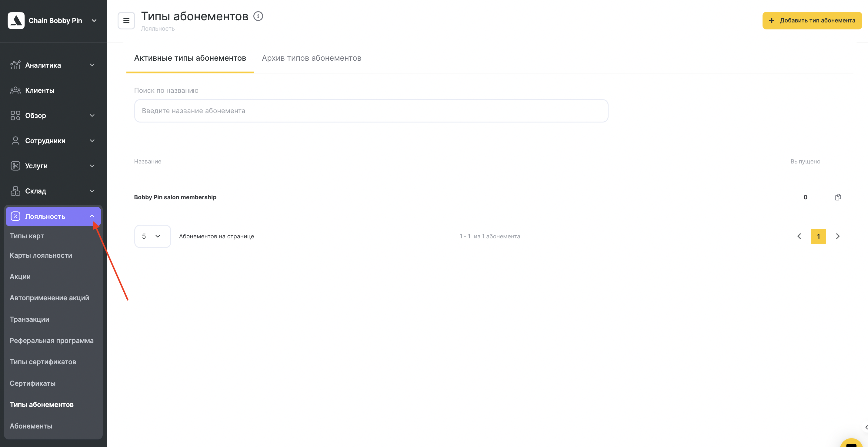This screenshot has height=447, width=868.
Task: Open Типы карт submenu item
Action: (x=27, y=236)
